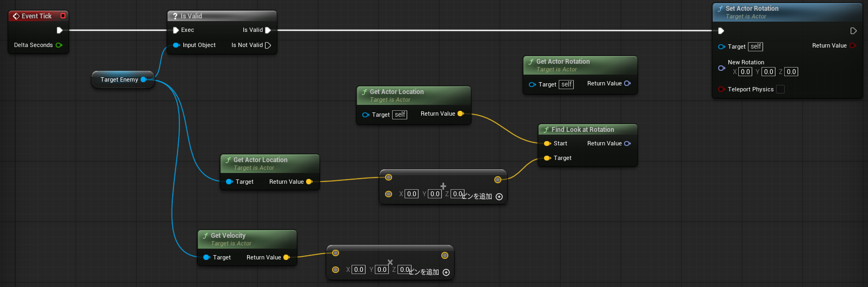Select the Find Look at Rotation node title

point(582,130)
